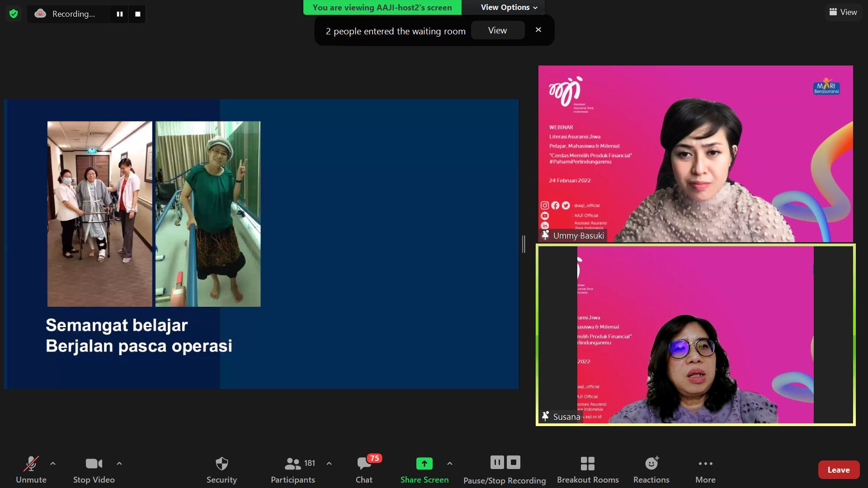Viewport: 868px width, 488px height.
Task: Click the participant count 181
Action: pos(310,463)
